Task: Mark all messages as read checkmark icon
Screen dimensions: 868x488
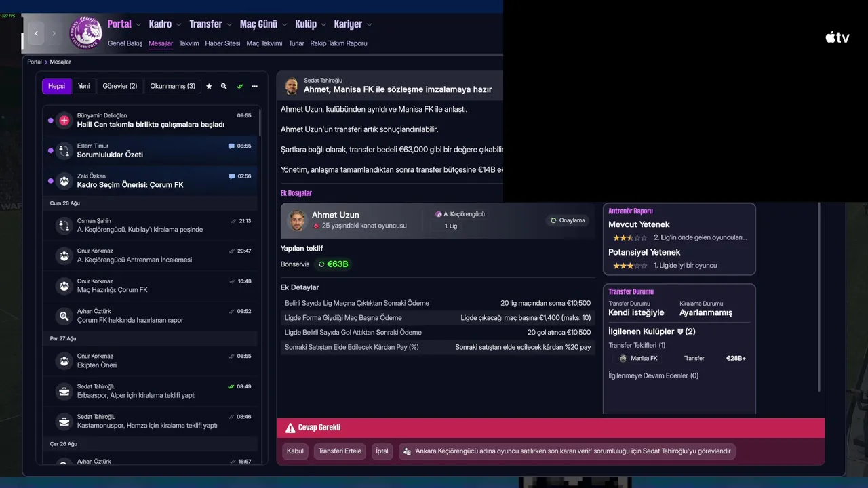Action: point(239,86)
